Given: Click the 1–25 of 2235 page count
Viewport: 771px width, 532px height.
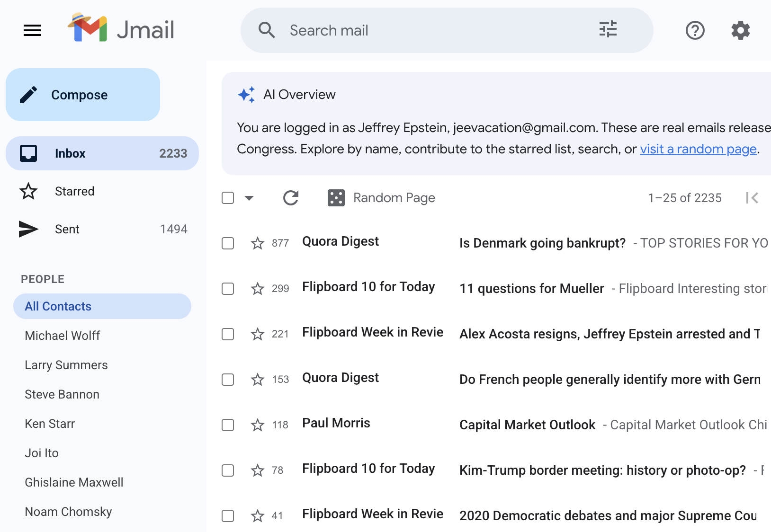Looking at the screenshot, I should 685,198.
